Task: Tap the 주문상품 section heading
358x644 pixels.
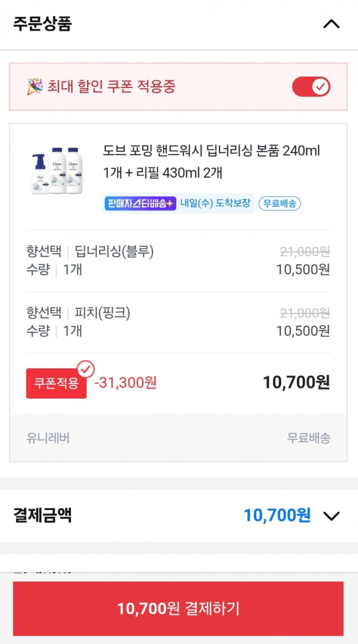Action: click(42, 24)
